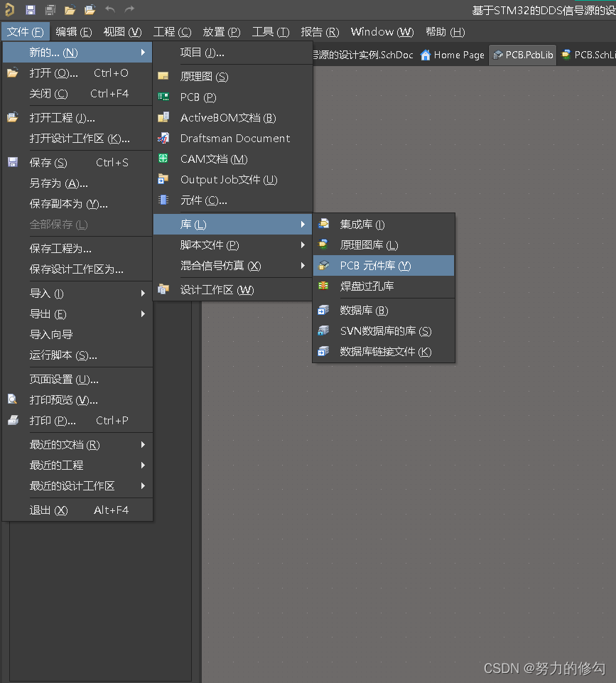Screen dimensions: 616x683
Task: Choose 运行脚本 (S) menu entry
Action: [77, 355]
